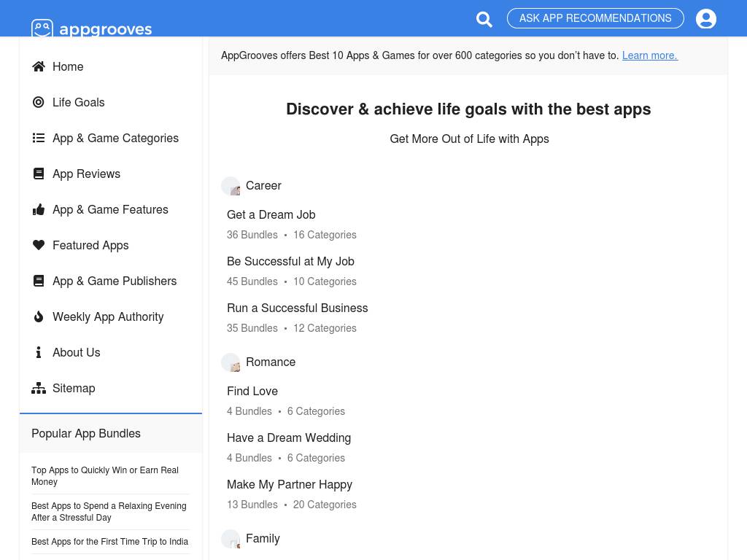Click the Romance heading
This screenshot has width=747, height=560.
[271, 362]
